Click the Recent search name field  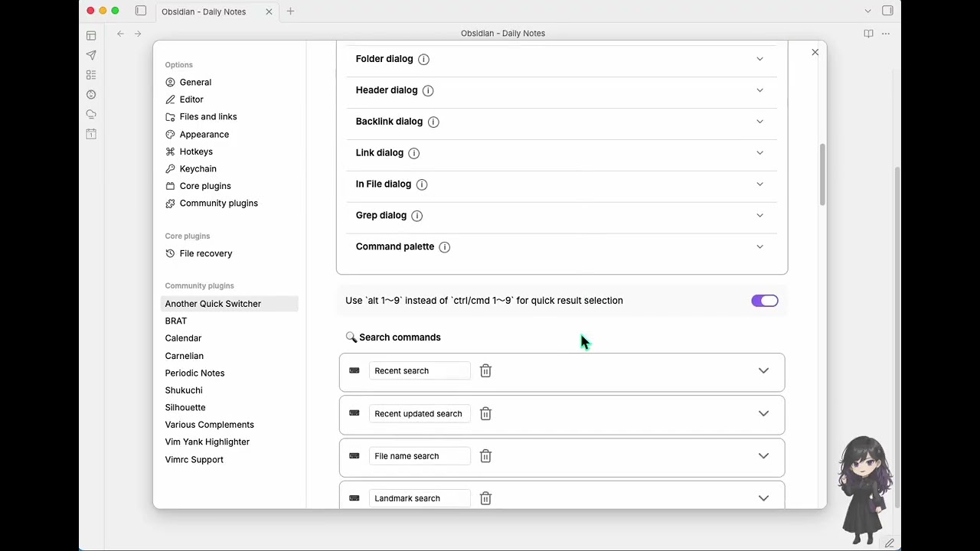420,371
